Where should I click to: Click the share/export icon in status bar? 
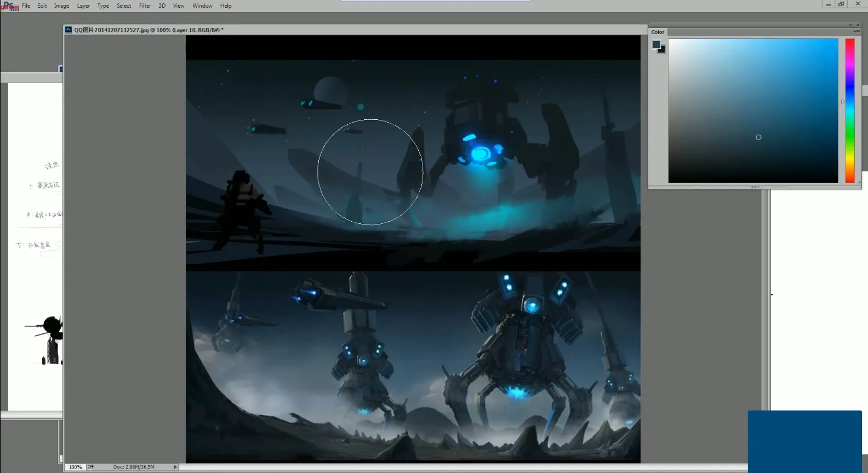[x=91, y=467]
